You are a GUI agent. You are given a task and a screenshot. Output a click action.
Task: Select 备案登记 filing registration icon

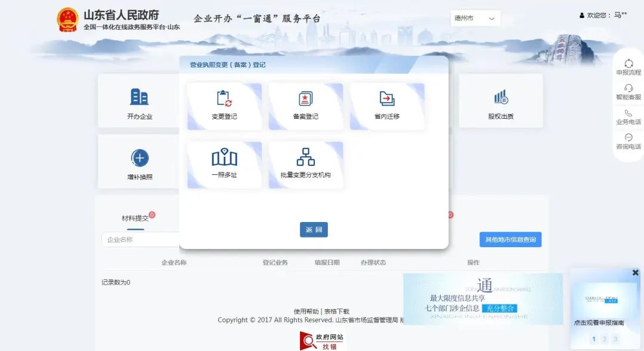[x=305, y=106]
